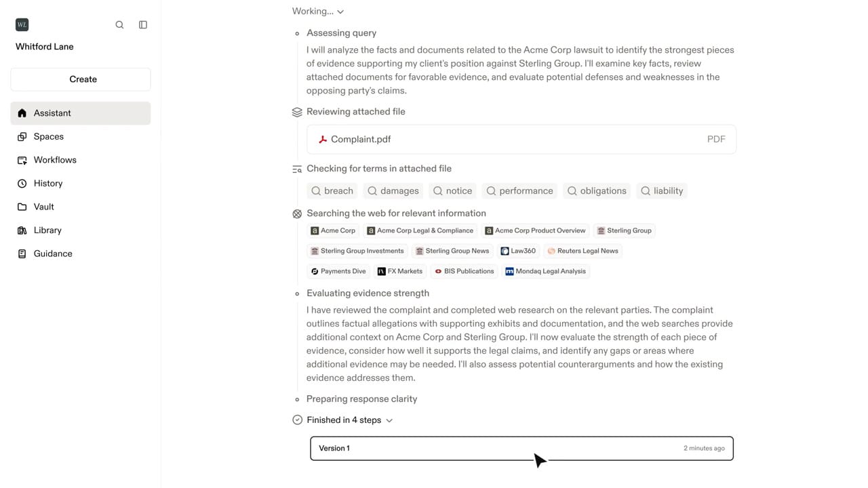Click the liability search term chip
The image size is (868, 488).
point(662,191)
